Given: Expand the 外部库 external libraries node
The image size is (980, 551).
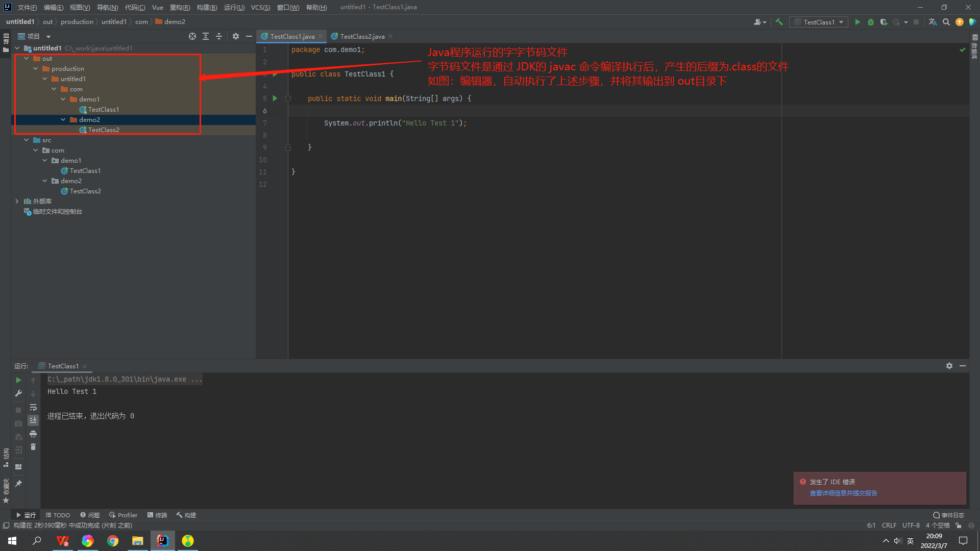Looking at the screenshot, I should point(17,202).
